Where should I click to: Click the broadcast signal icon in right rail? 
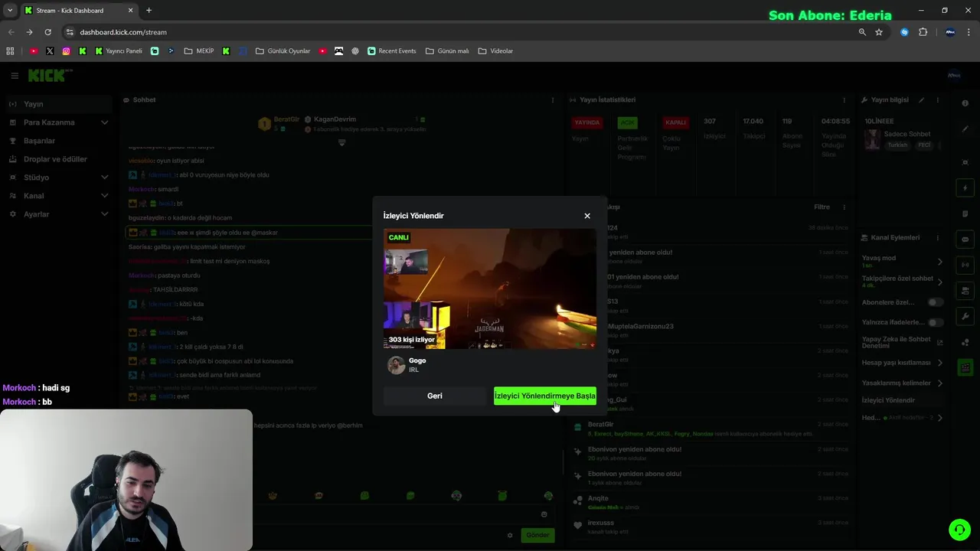pyautogui.click(x=965, y=265)
